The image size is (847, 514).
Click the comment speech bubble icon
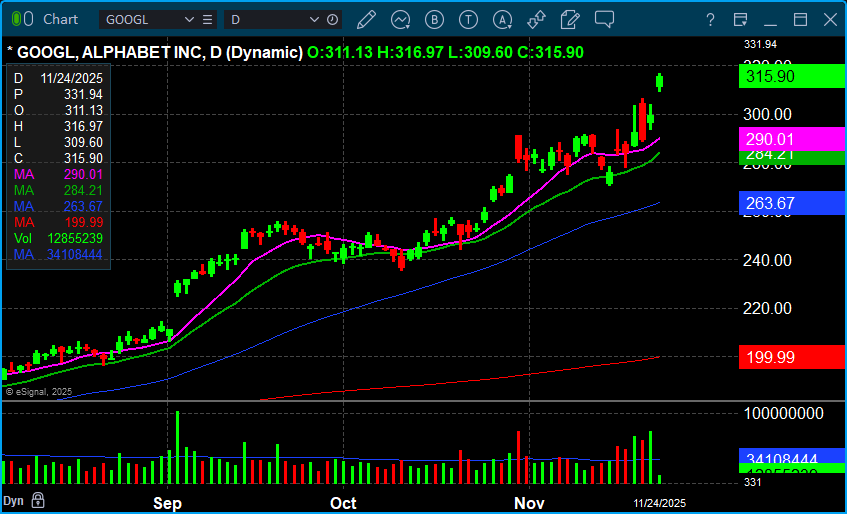pyautogui.click(x=604, y=20)
